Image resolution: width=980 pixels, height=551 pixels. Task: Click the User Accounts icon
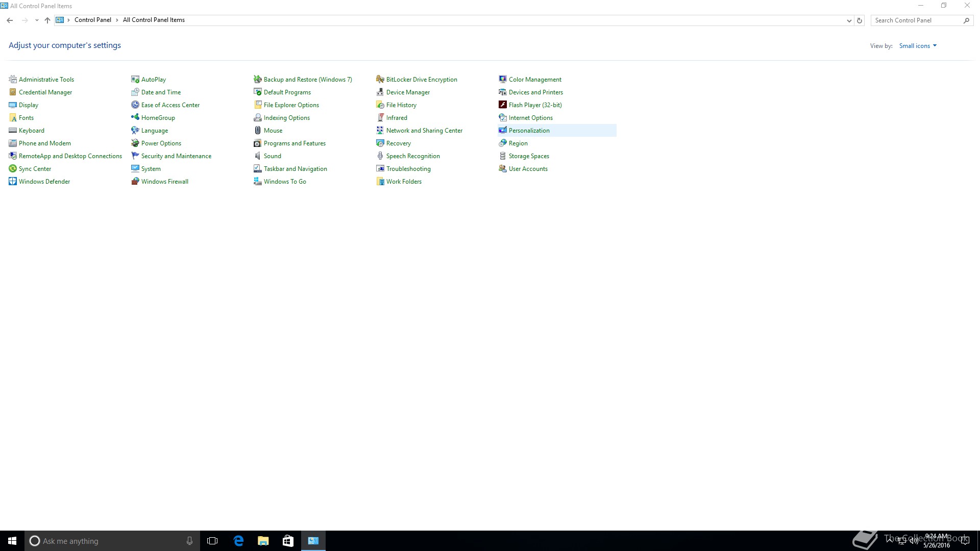point(503,168)
